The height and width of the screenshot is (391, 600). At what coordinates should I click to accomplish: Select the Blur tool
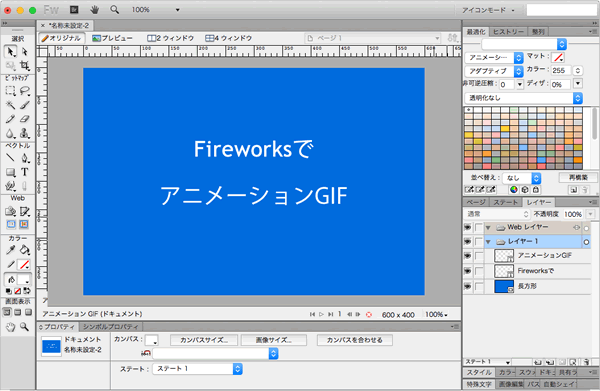(10, 133)
